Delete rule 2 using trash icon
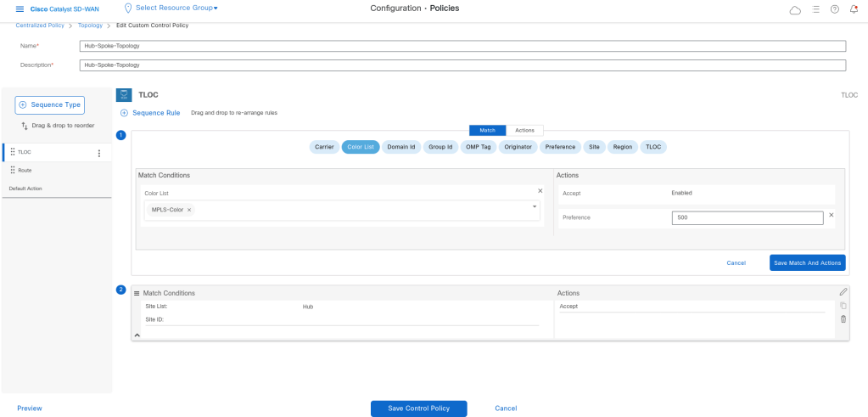868x417 pixels. pos(843,319)
